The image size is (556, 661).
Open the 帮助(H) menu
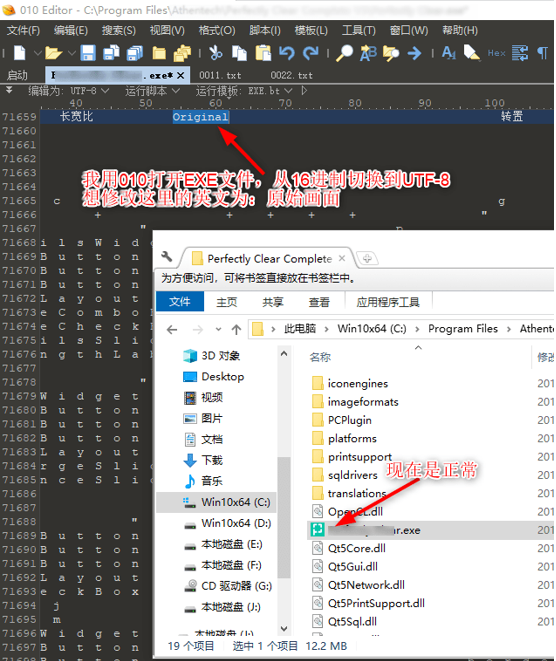click(x=460, y=30)
